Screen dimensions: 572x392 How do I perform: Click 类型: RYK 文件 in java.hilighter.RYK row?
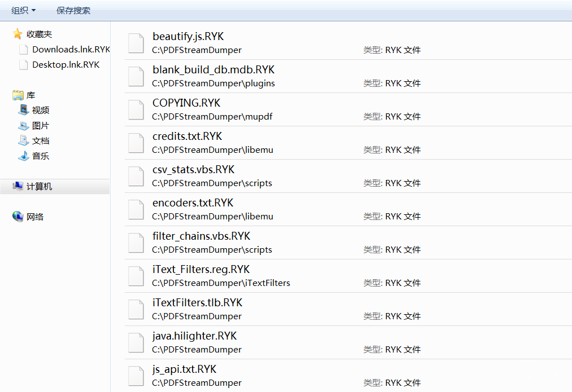[x=392, y=350]
